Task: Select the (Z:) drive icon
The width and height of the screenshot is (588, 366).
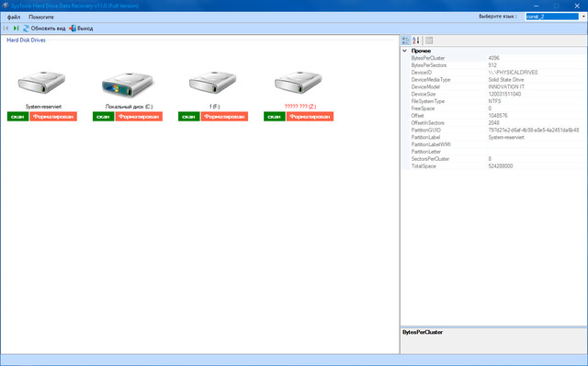Action: pos(298,83)
